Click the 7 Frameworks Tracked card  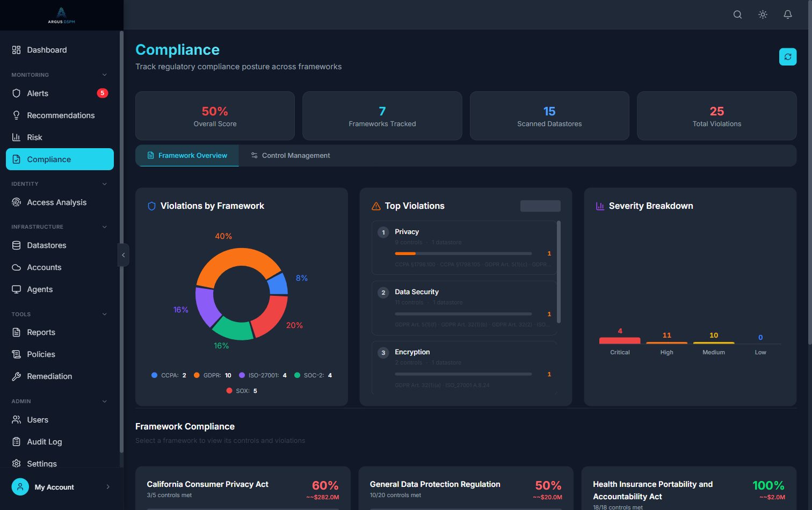tap(382, 116)
